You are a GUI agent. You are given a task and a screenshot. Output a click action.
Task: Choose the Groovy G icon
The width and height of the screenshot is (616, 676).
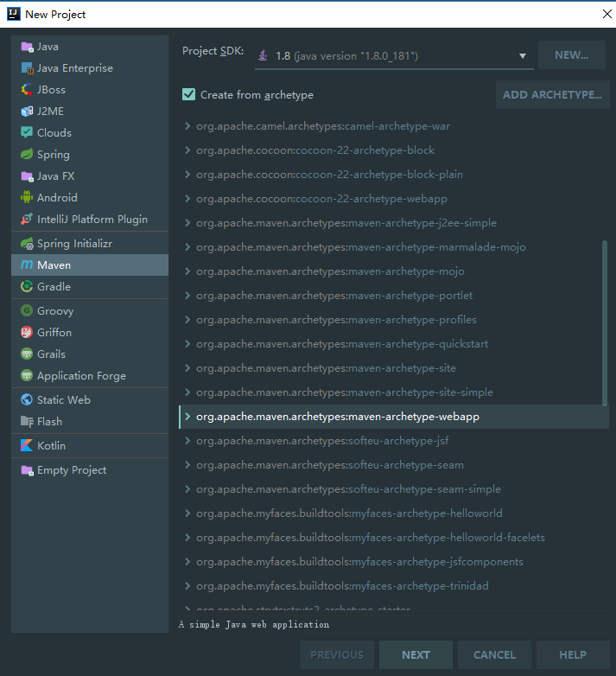click(x=27, y=310)
